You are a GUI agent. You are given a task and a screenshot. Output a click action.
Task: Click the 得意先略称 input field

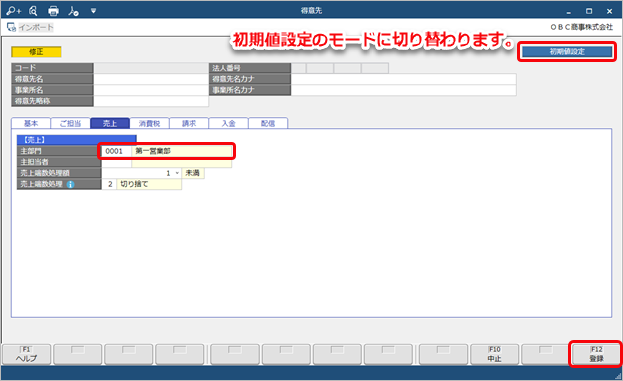click(x=151, y=101)
